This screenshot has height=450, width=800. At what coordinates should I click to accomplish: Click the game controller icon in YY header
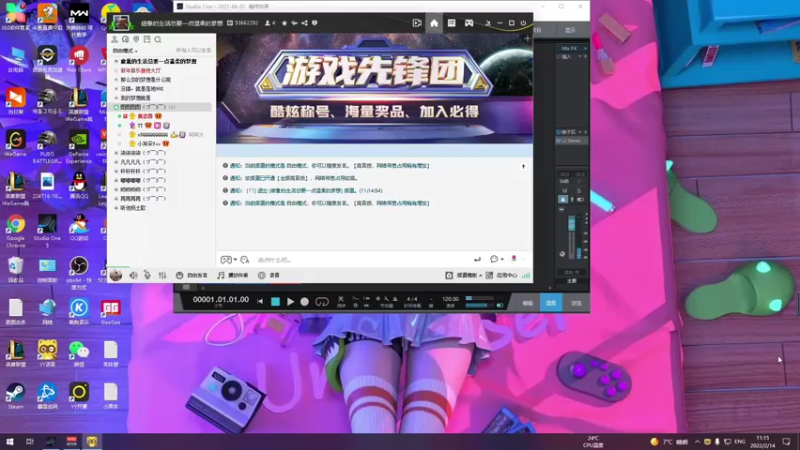[469, 23]
